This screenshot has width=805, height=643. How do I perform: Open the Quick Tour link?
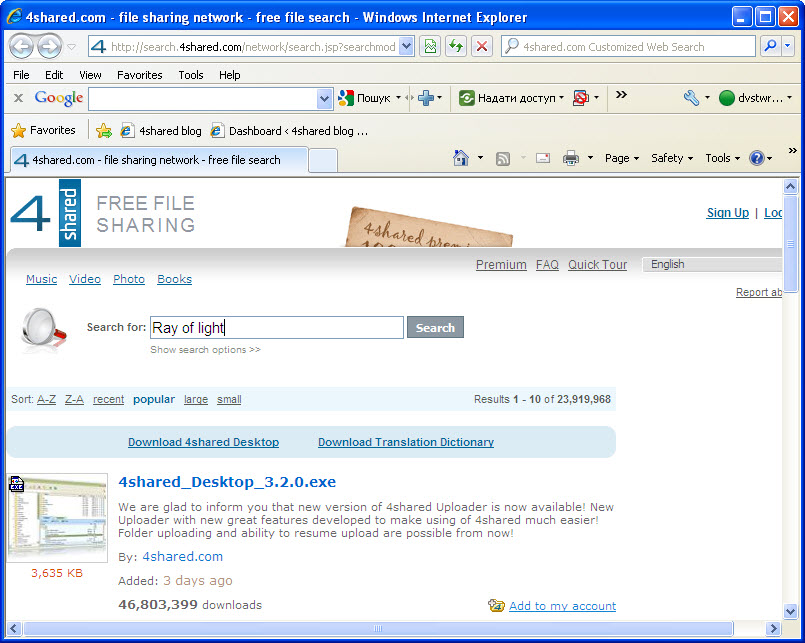pyautogui.click(x=598, y=264)
